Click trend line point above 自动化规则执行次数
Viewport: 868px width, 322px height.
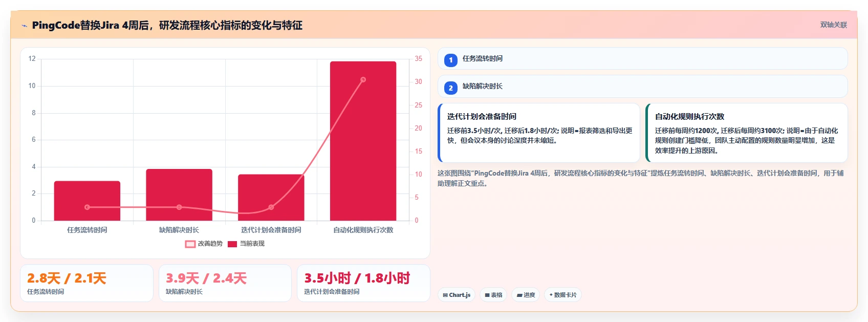coord(363,80)
